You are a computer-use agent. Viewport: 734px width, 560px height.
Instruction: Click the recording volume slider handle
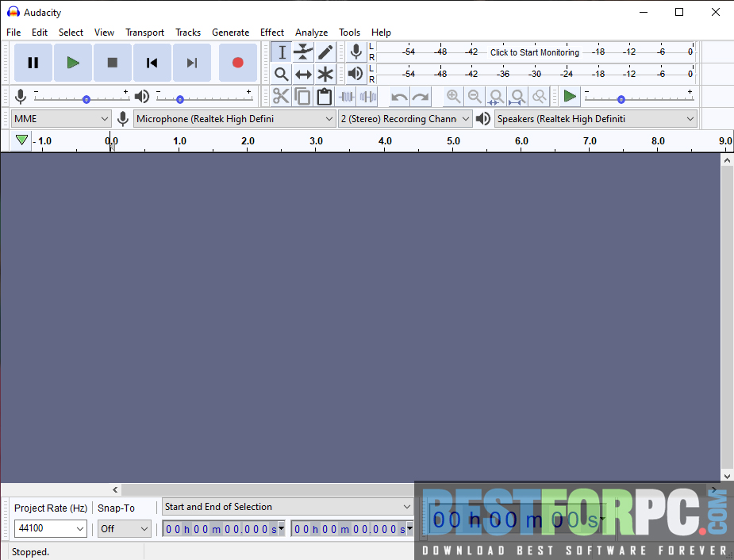click(x=86, y=99)
